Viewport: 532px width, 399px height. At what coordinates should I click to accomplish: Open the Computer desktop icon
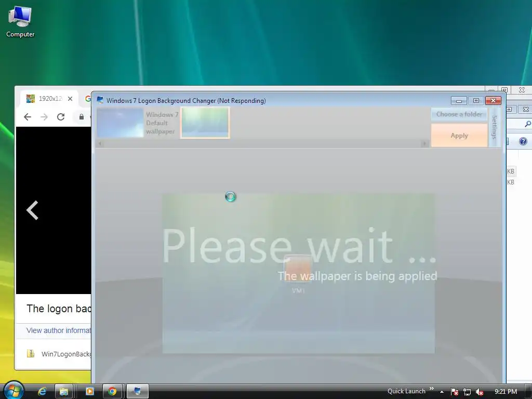click(20, 21)
